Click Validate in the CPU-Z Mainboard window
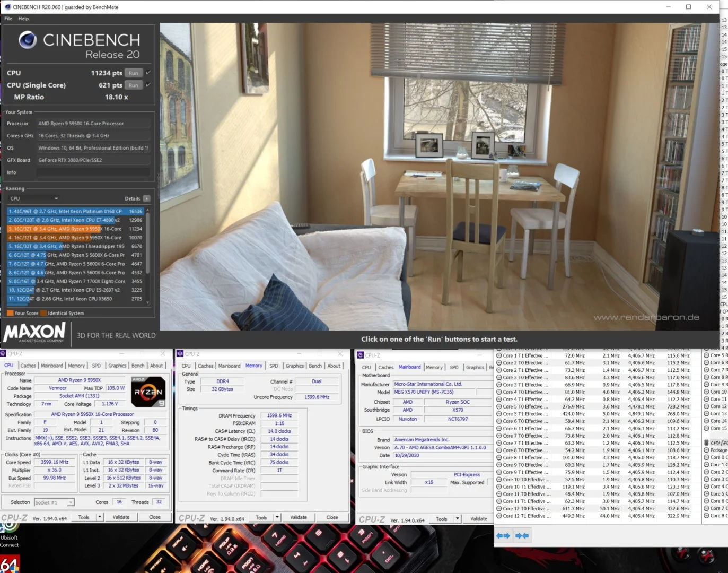Viewport: 728px width, 573px height. [x=479, y=519]
